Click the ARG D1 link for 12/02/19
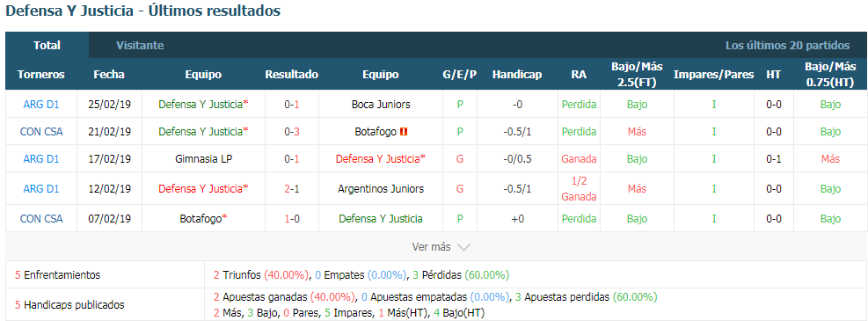Screen dimensions: 868x321 click(41, 189)
